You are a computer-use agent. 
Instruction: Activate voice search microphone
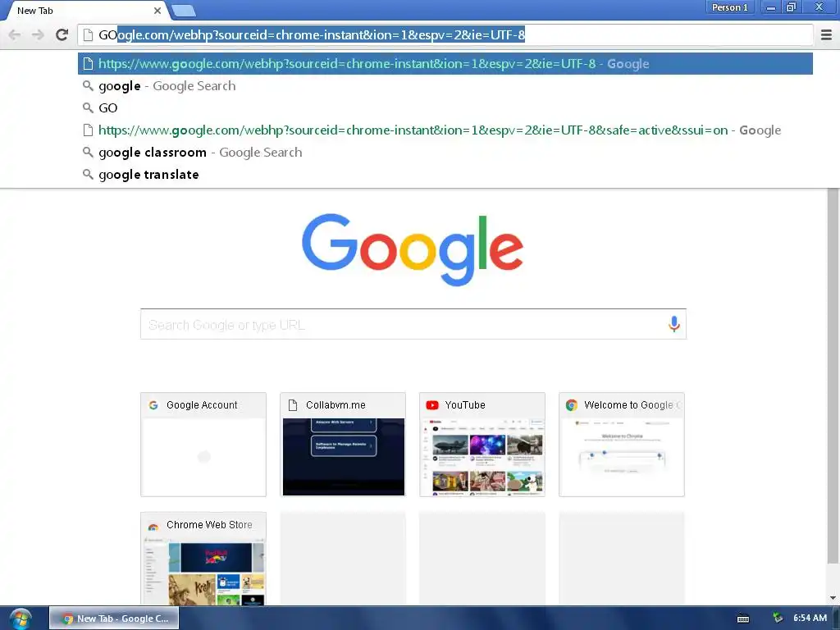(x=674, y=323)
